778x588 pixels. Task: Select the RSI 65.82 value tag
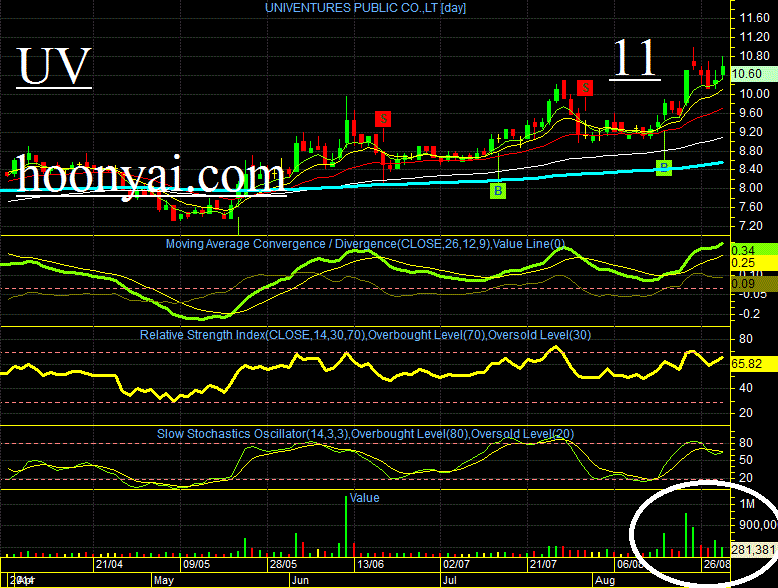[754, 364]
